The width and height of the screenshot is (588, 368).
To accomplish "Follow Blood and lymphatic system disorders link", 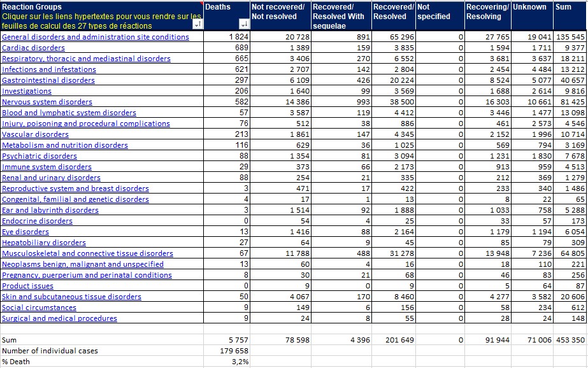I will (x=69, y=113).
